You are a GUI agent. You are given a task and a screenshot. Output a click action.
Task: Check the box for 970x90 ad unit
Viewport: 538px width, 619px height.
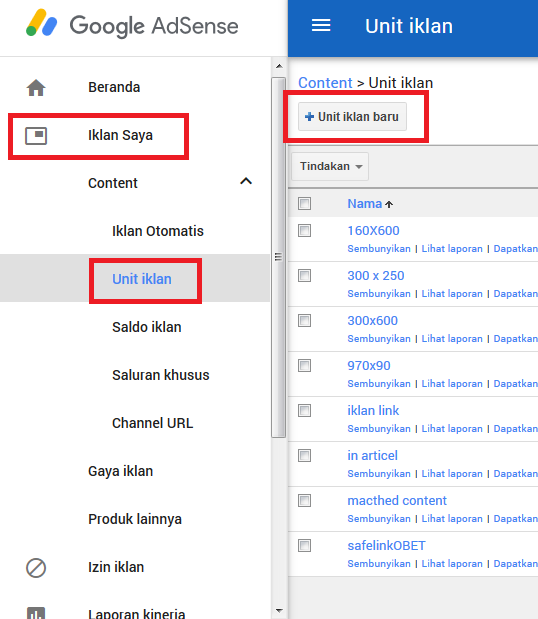(x=304, y=365)
